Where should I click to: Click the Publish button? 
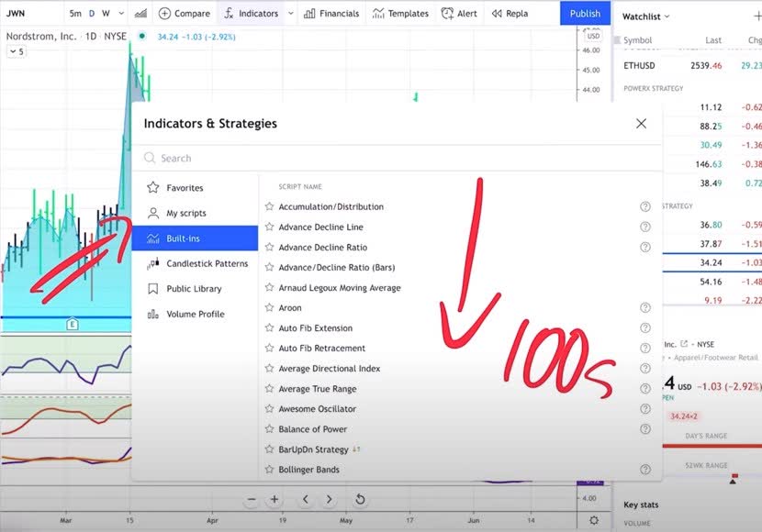coord(585,14)
